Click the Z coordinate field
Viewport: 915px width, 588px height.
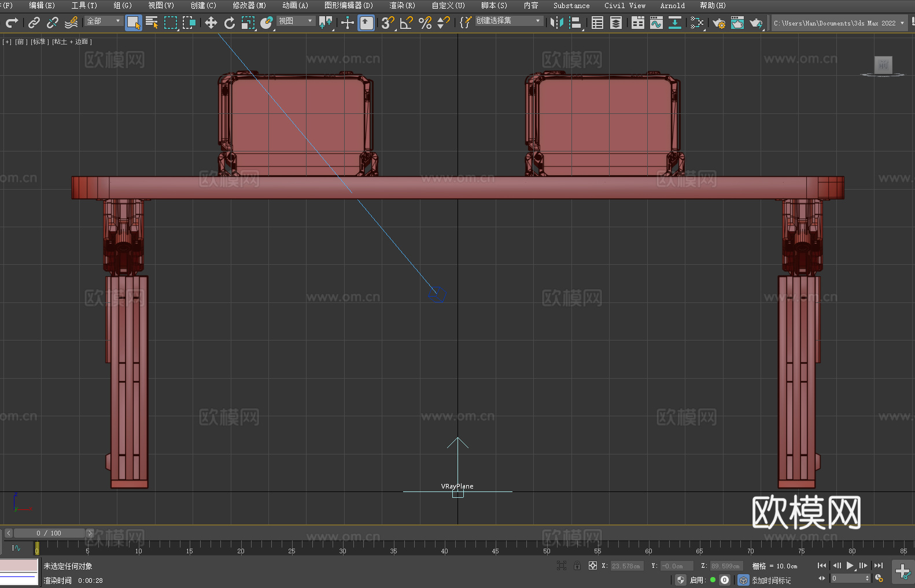726,566
